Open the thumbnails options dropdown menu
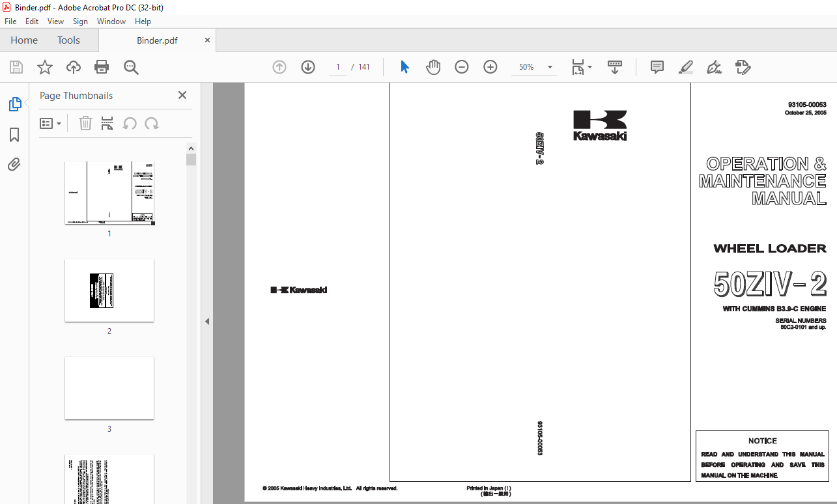The height and width of the screenshot is (504, 837). click(51, 123)
